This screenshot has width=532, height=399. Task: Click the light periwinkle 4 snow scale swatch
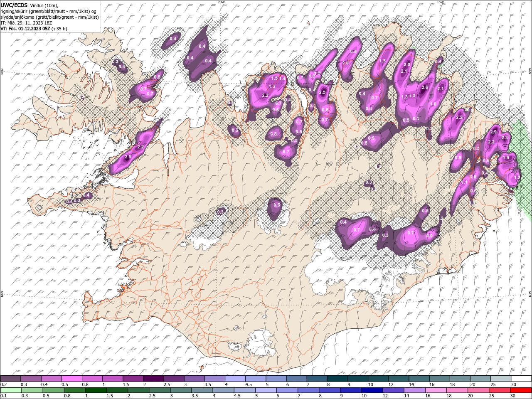click(x=235, y=379)
